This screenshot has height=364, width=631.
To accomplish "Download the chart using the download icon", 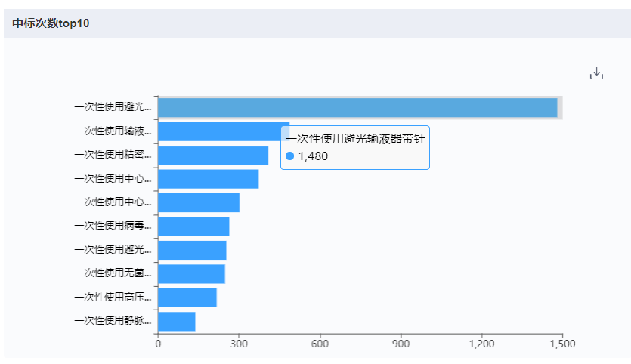I will 596,73.
